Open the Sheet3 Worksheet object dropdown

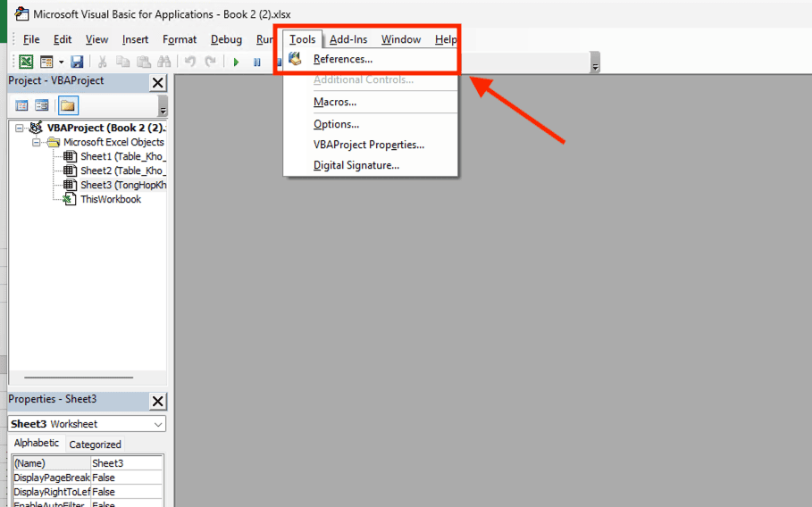click(x=158, y=424)
